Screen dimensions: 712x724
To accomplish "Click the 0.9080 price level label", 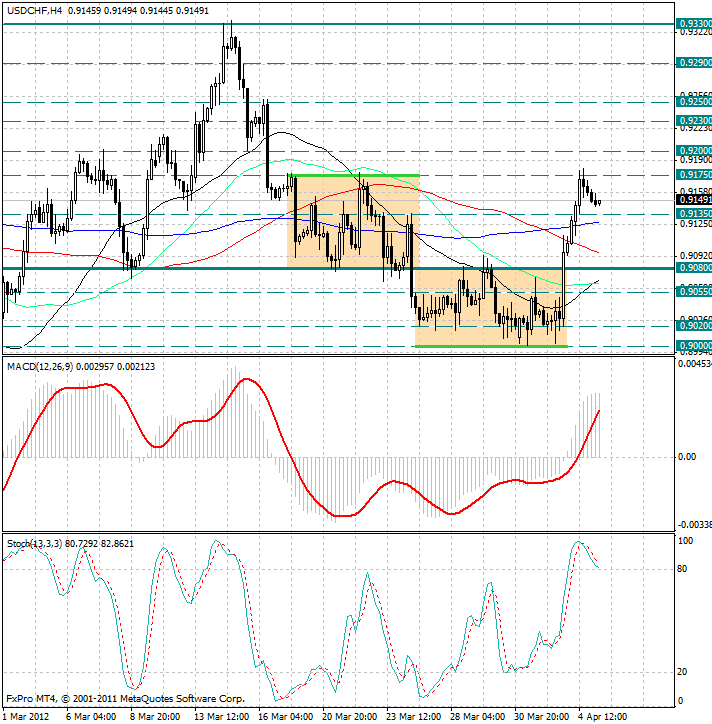I will pos(694,268).
